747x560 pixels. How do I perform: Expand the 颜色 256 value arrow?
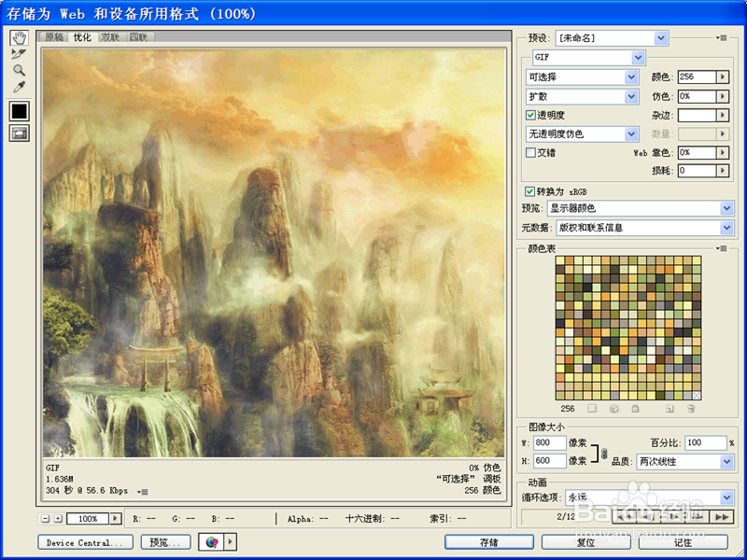click(x=723, y=77)
